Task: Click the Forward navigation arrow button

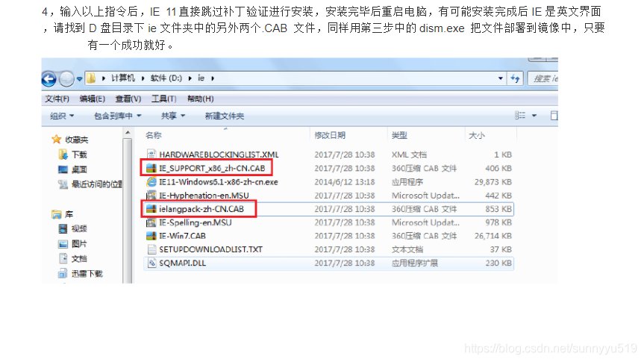Action: click(66, 78)
